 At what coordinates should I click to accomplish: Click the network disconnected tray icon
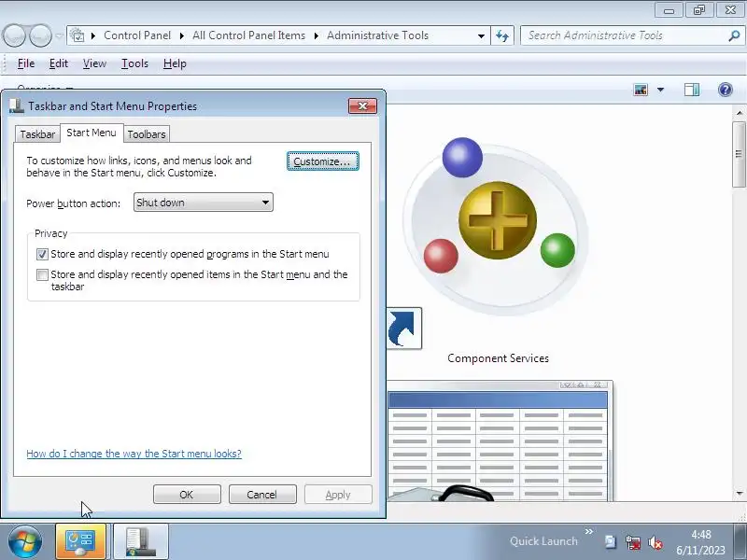pos(633,542)
